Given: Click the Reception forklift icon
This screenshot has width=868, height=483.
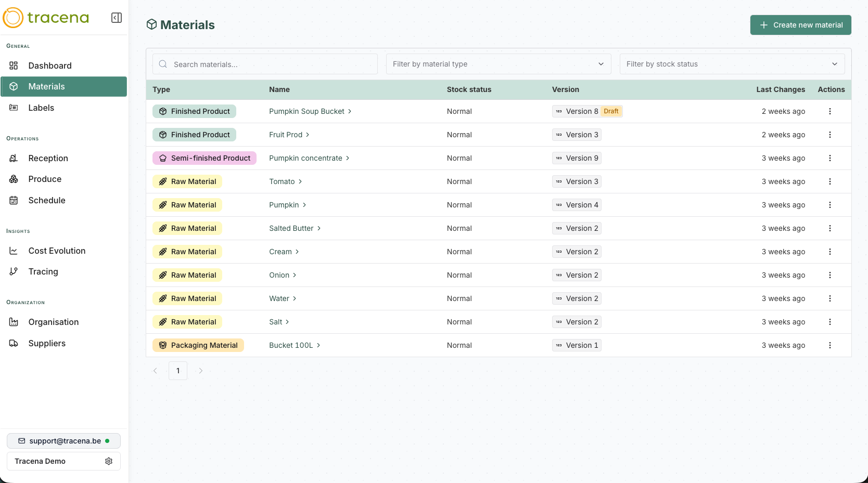Looking at the screenshot, I should 14,158.
